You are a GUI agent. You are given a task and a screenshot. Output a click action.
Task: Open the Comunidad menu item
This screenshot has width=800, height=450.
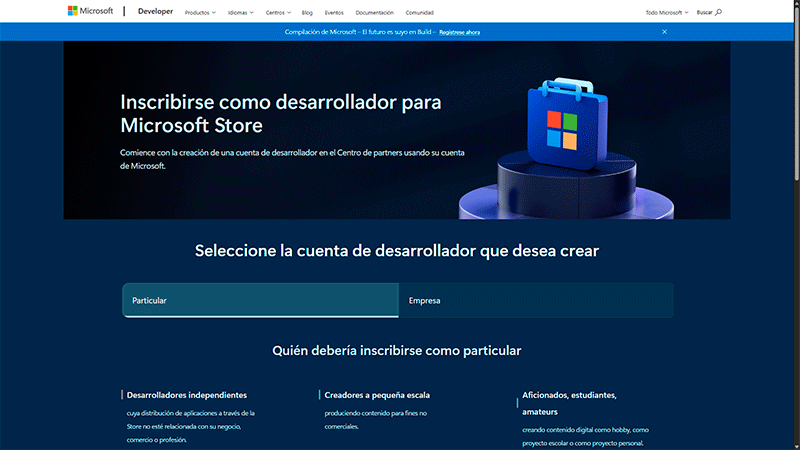click(x=419, y=12)
